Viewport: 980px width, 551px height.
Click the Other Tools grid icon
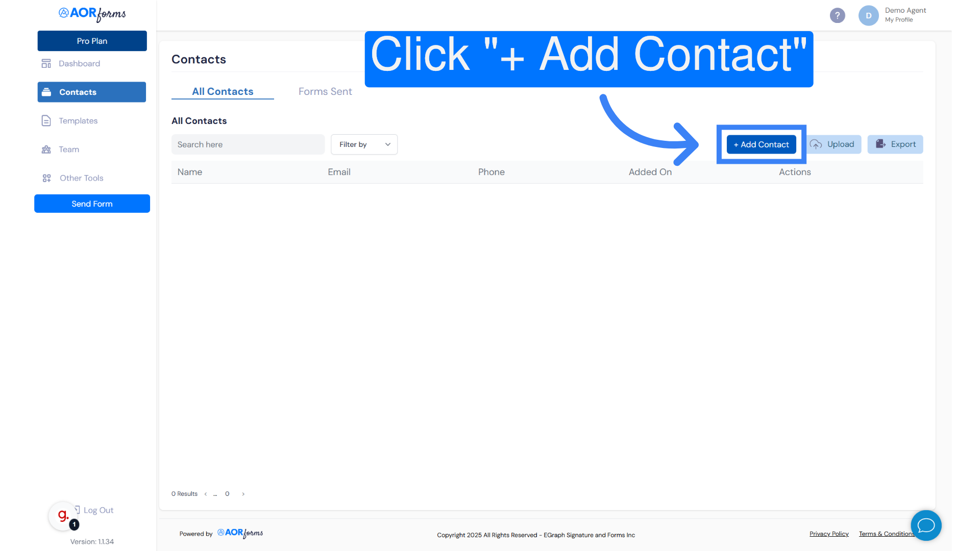click(46, 178)
